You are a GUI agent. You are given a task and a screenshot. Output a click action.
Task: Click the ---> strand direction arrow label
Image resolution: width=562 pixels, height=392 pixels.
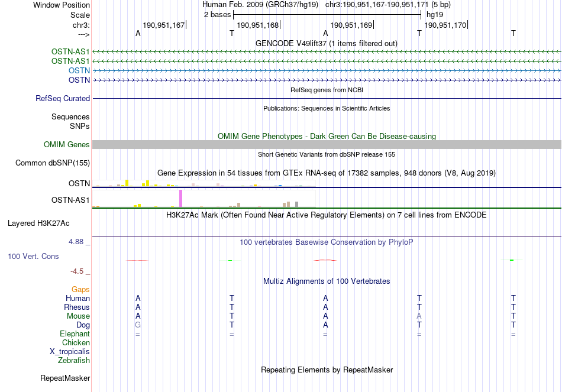(x=83, y=35)
